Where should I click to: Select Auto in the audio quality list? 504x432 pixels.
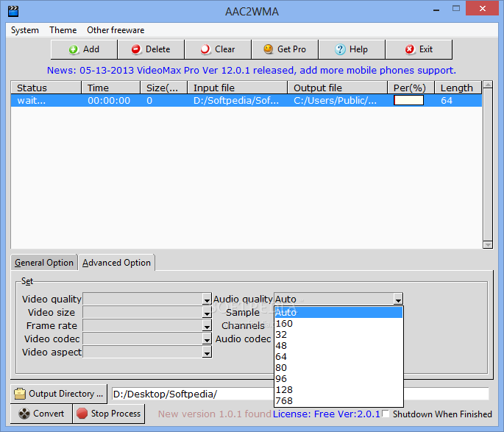point(338,313)
